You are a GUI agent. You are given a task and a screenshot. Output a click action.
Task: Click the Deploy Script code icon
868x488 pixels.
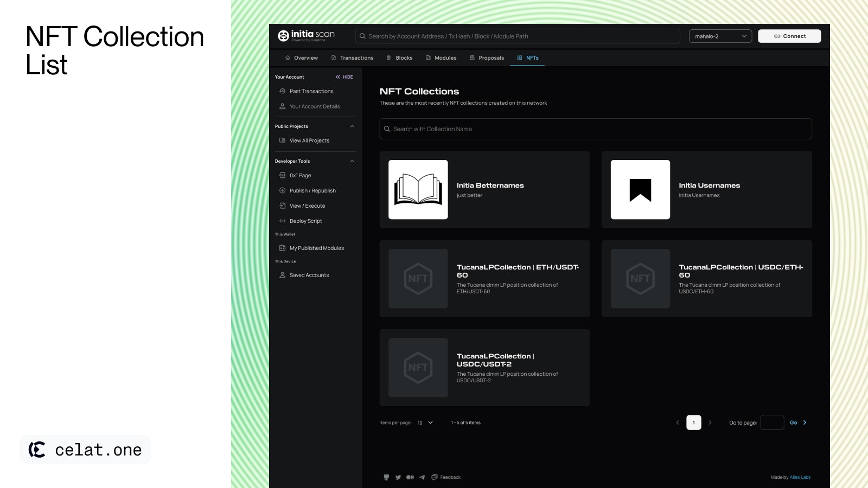(x=282, y=221)
